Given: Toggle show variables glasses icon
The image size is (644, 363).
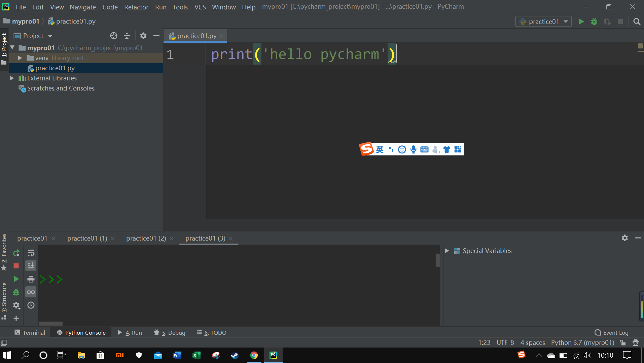Looking at the screenshot, I should pos(31,292).
